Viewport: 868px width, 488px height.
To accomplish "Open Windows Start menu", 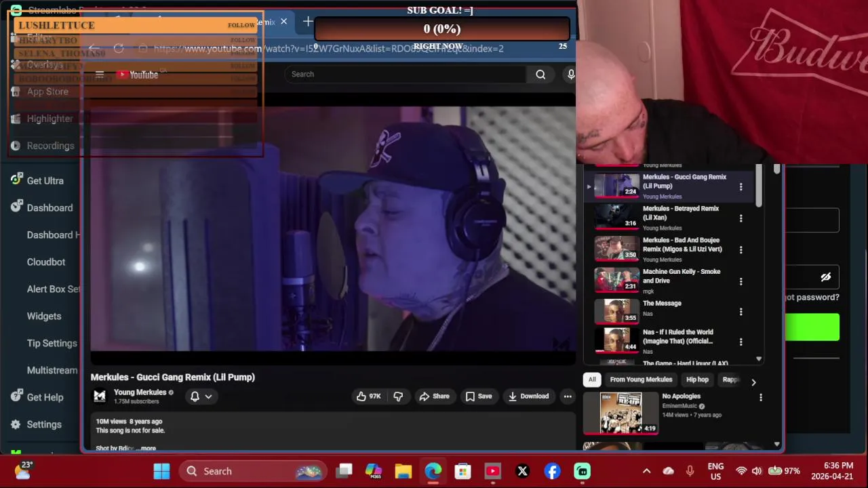I will click(161, 471).
